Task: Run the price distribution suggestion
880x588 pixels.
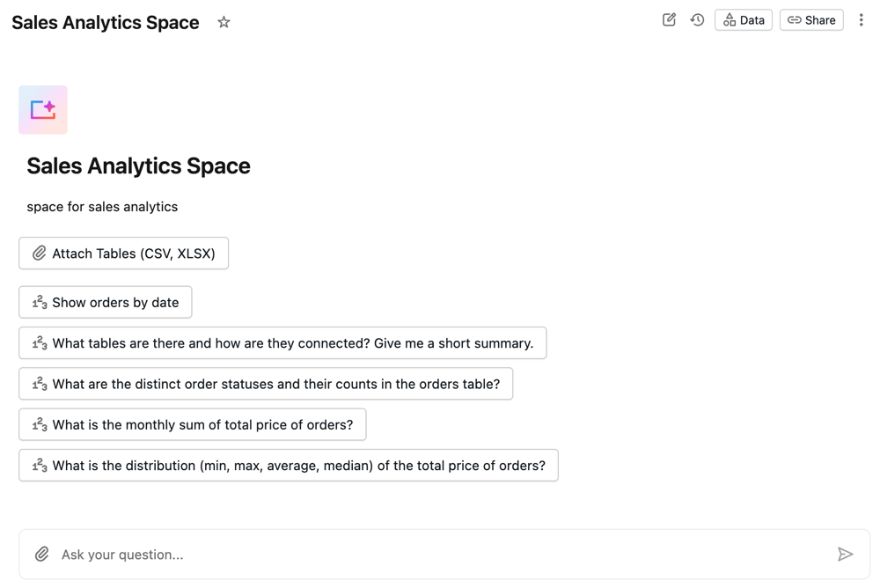Action: coord(288,465)
